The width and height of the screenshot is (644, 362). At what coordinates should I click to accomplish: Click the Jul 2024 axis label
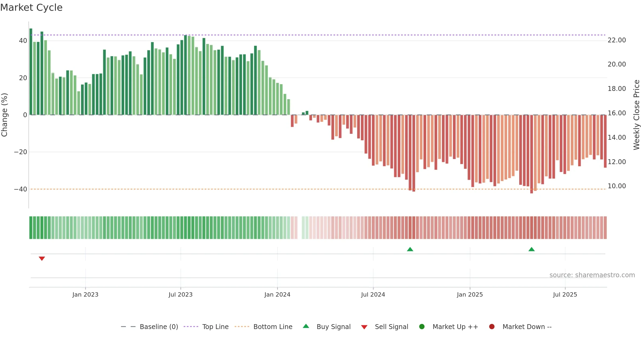click(x=373, y=295)
